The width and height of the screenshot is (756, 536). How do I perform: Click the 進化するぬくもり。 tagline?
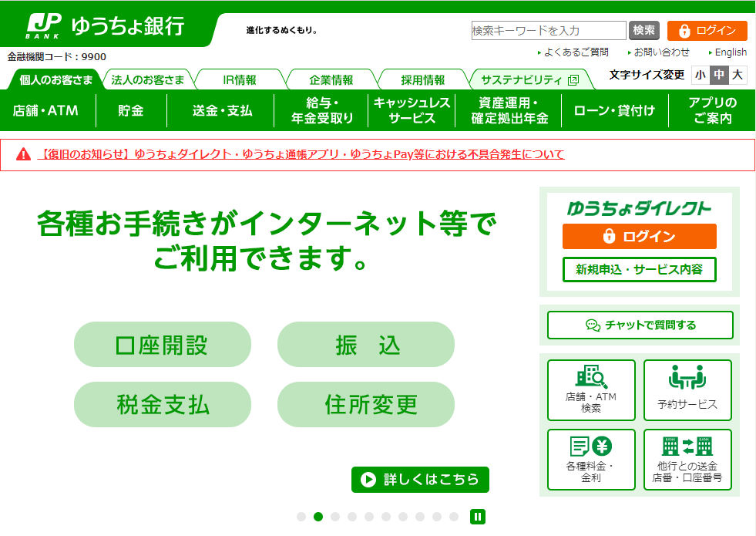tap(282, 30)
